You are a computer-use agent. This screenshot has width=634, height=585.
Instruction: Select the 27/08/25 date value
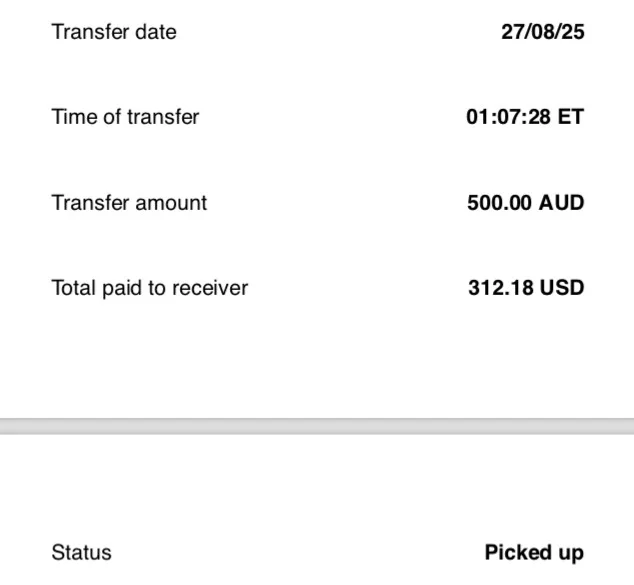[542, 32]
